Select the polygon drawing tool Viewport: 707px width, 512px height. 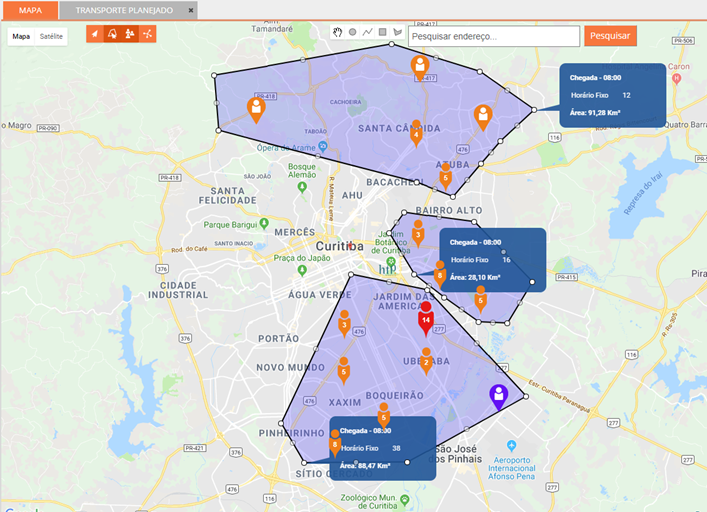[397, 32]
